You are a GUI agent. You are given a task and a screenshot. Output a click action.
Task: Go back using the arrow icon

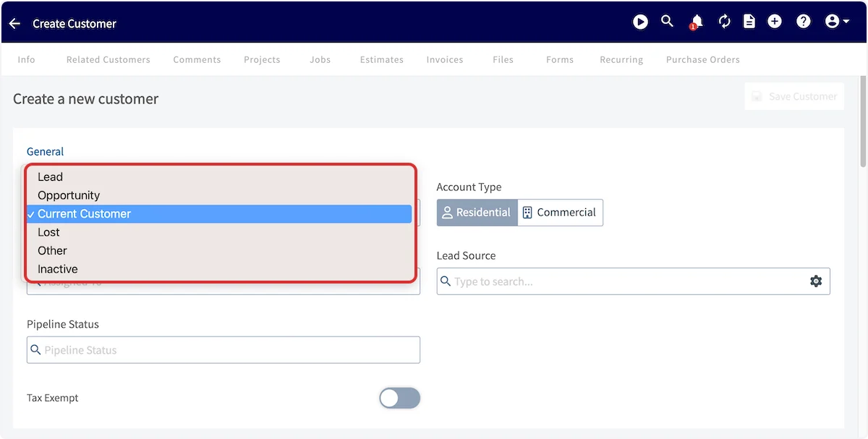pos(14,24)
